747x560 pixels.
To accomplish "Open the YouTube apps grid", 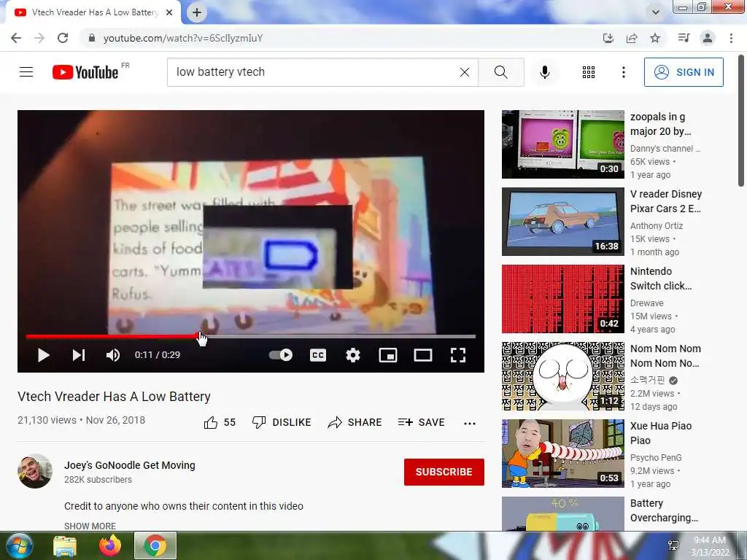I will click(589, 72).
